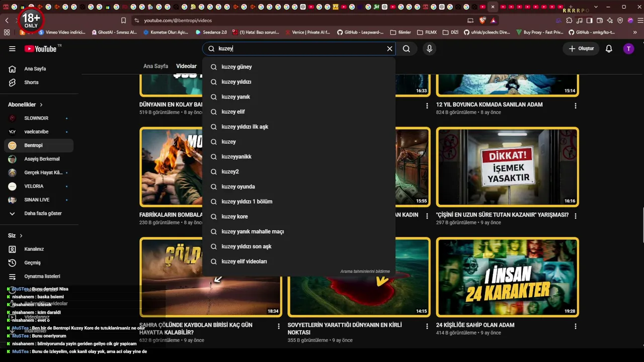
Task: Open the browser extensions puzzle icon
Action: pyautogui.click(x=569, y=21)
